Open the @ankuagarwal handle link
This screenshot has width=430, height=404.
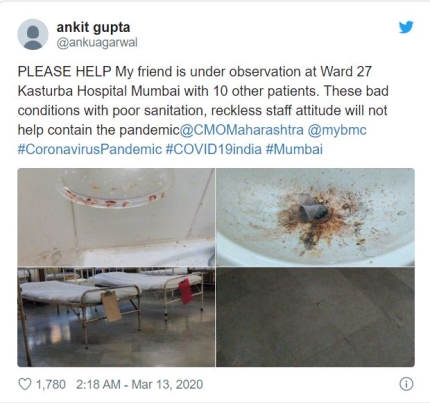click(x=97, y=43)
